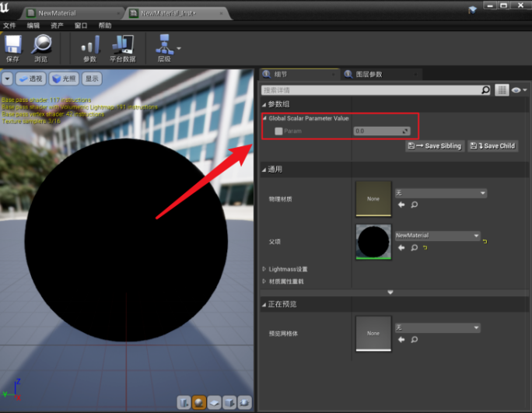Image resolution: width=532 pixels, height=413 pixels.
Task: Collapse the Previewing (正在预览) section
Action: 264,304
